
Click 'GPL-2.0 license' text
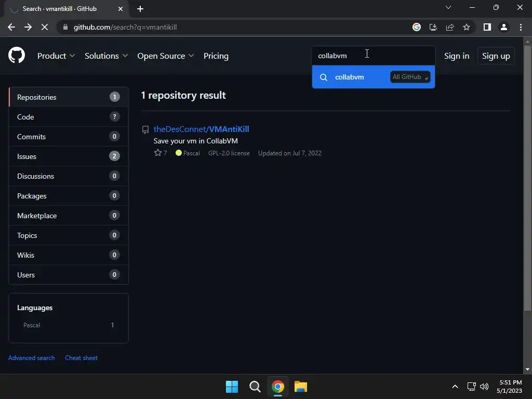pyautogui.click(x=229, y=153)
